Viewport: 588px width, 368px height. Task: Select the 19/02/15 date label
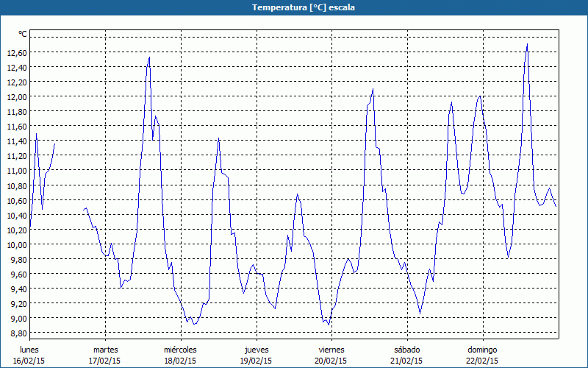[256, 361]
